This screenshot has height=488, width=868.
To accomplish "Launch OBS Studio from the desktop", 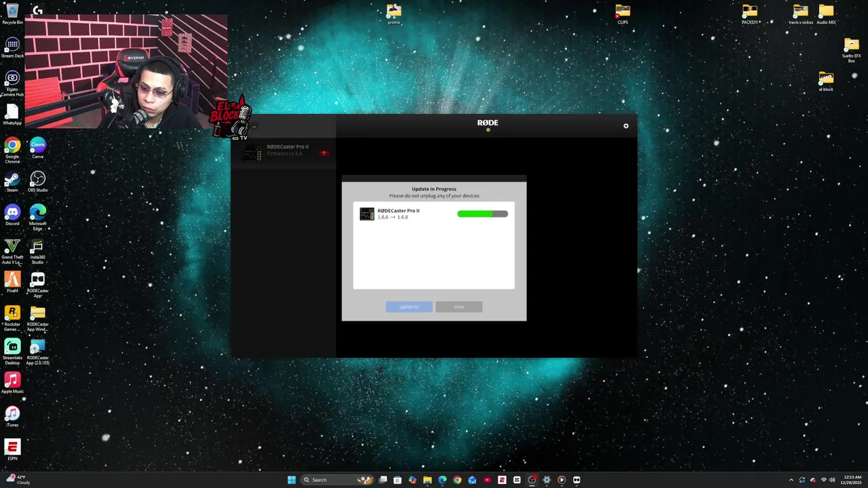I will [37, 182].
